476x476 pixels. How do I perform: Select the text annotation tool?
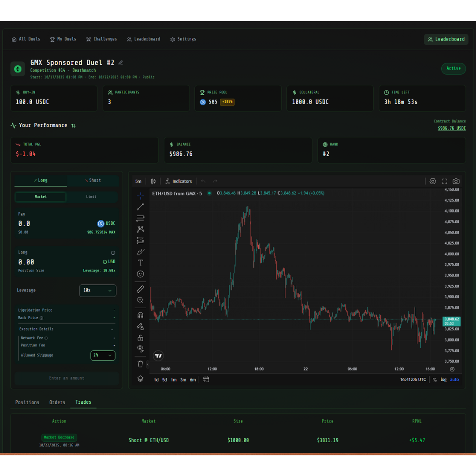140,263
